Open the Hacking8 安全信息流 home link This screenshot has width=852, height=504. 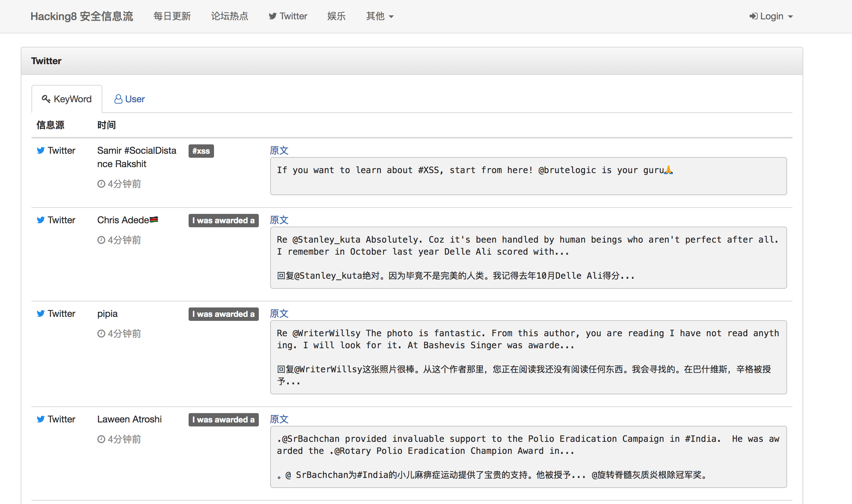[82, 16]
